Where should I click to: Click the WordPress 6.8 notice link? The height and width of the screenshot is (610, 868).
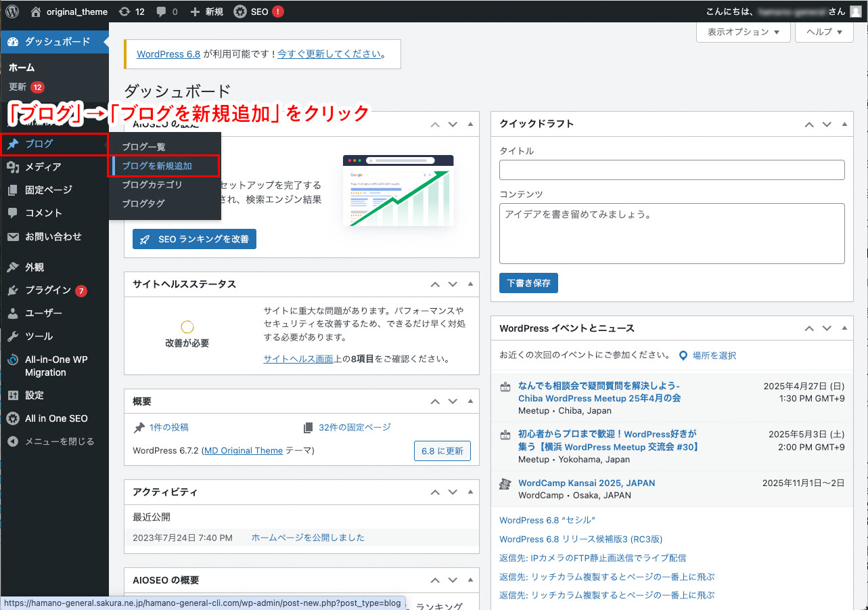tap(168, 54)
